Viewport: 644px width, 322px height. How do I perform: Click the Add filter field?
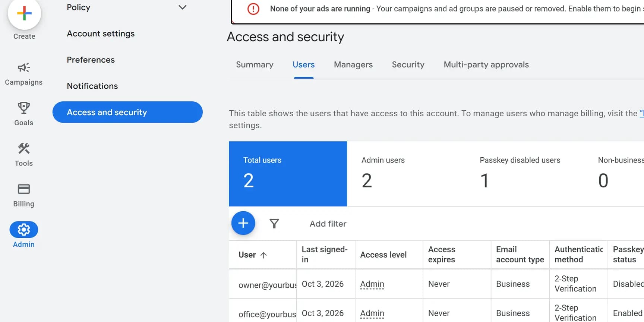(328, 224)
